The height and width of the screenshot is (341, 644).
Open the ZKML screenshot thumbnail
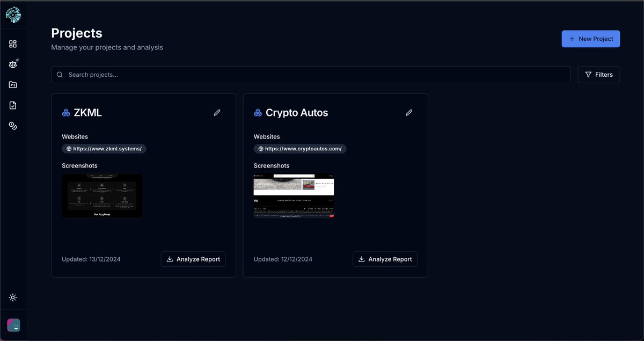[102, 195]
